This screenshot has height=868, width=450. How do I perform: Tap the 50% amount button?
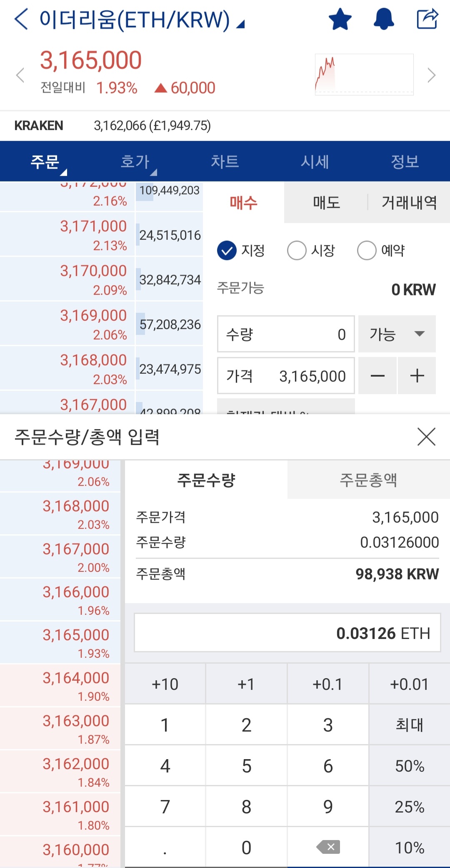click(x=410, y=766)
